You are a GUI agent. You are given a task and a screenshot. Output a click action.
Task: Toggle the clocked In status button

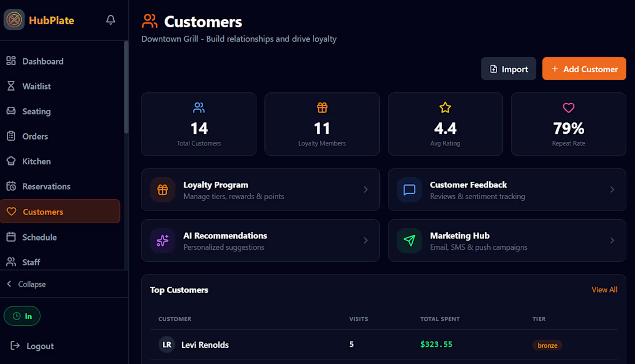23,316
